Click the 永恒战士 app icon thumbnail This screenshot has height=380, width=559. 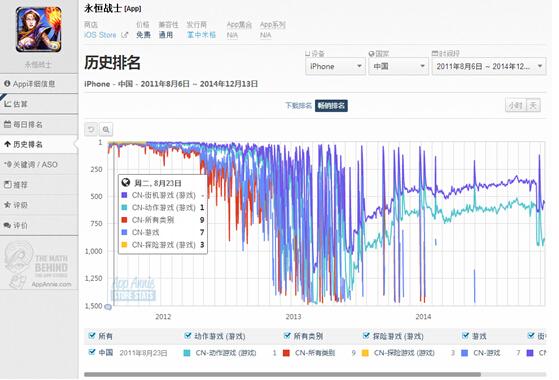39,29
